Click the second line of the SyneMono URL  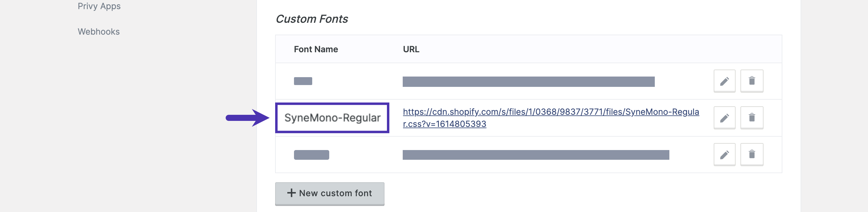444,124
